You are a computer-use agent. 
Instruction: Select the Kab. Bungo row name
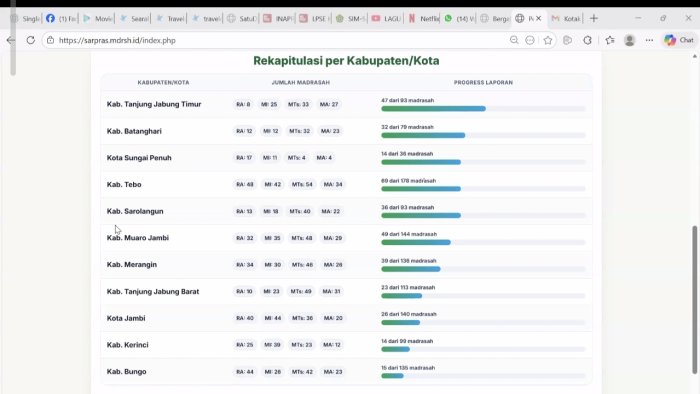pos(126,372)
